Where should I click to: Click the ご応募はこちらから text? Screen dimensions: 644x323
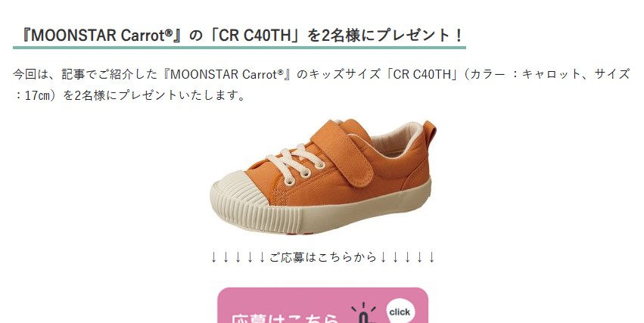pos(323,257)
